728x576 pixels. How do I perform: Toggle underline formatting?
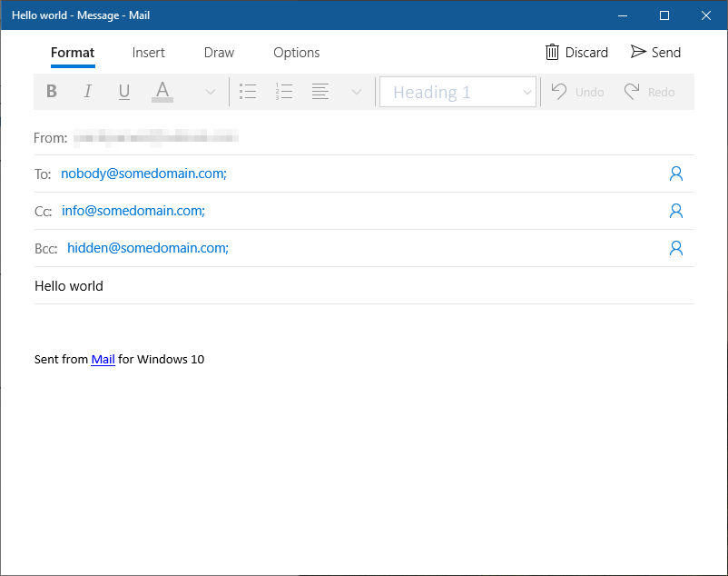coord(124,92)
